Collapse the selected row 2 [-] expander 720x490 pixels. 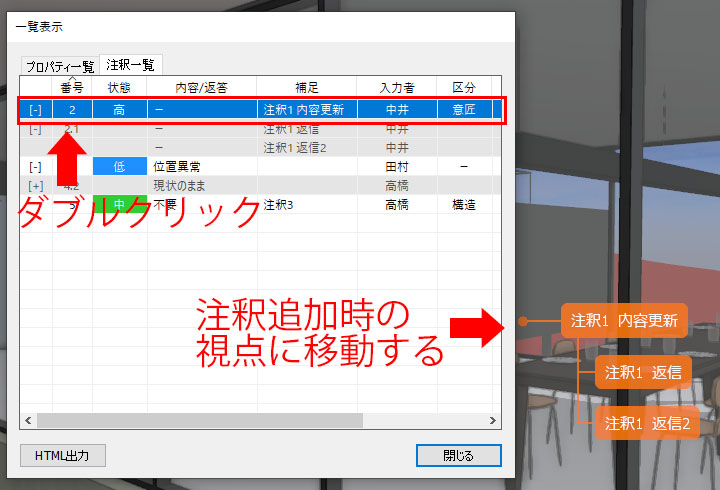point(36,109)
